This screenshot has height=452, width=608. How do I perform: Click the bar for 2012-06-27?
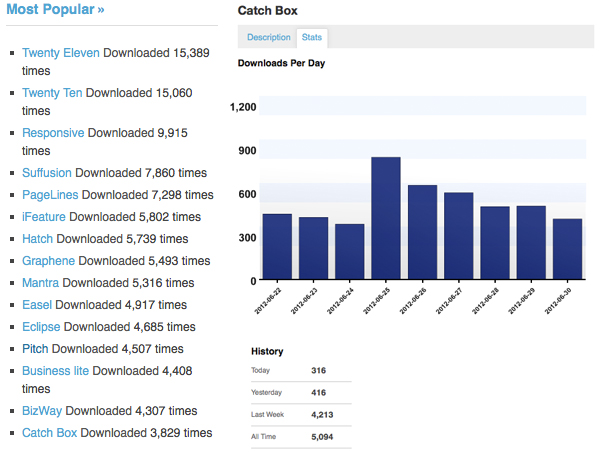tap(458, 236)
